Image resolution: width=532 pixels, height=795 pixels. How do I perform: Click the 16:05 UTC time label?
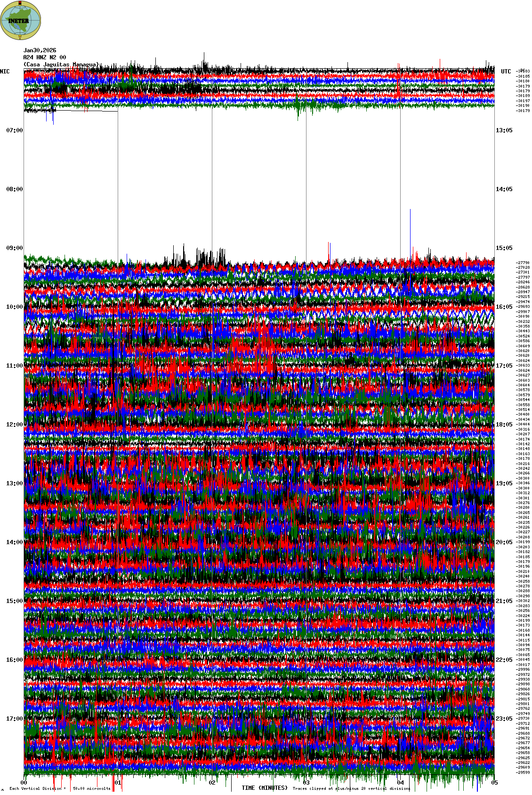click(504, 307)
